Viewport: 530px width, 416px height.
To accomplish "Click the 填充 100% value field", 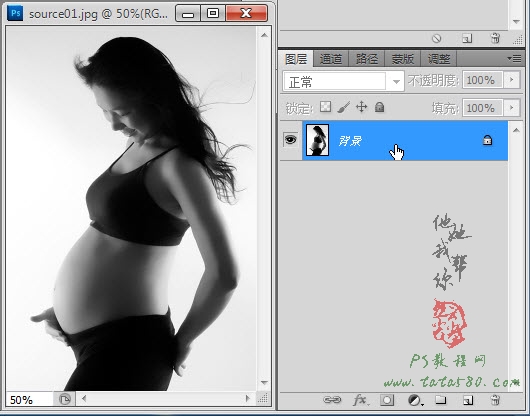I will tap(482, 108).
